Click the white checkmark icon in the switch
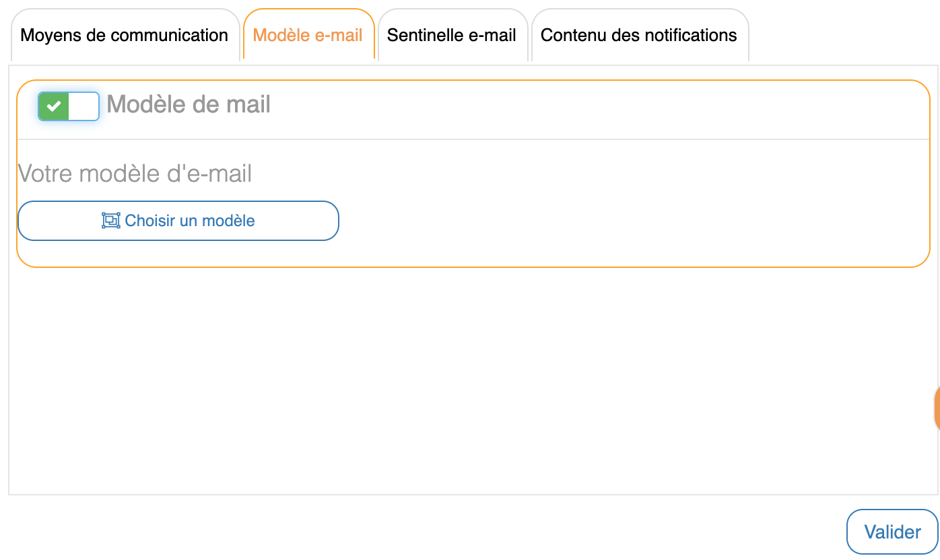The width and height of the screenshot is (940, 560). pos(54,106)
